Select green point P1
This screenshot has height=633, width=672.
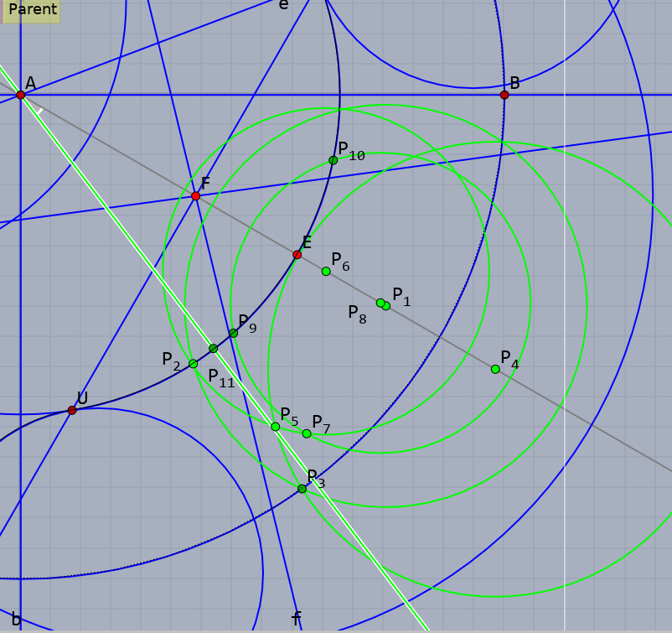tap(386, 306)
